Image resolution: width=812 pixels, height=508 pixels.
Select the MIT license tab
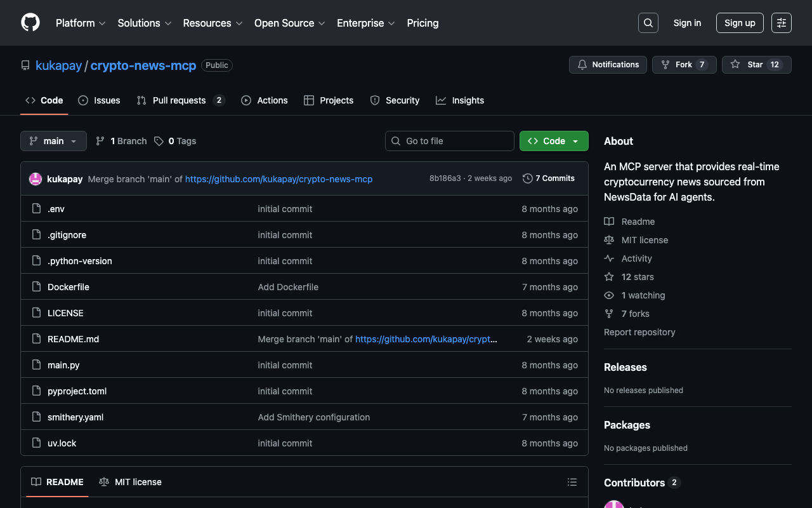(x=131, y=482)
